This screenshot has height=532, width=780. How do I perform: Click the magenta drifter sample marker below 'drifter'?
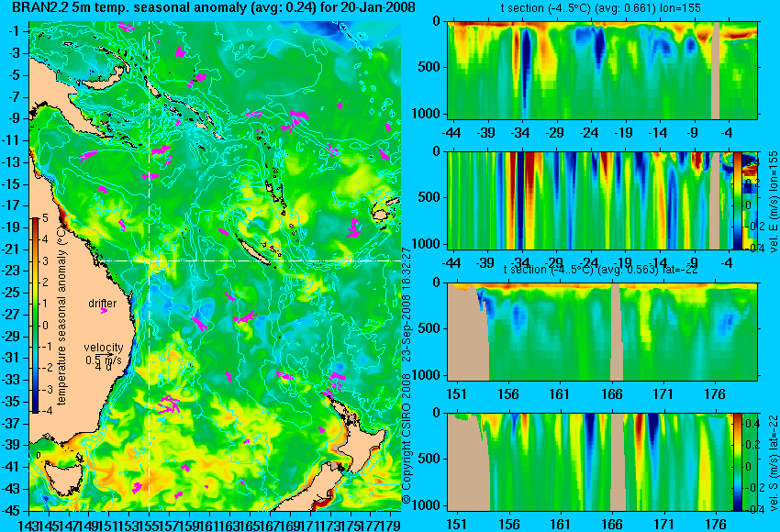(x=104, y=311)
